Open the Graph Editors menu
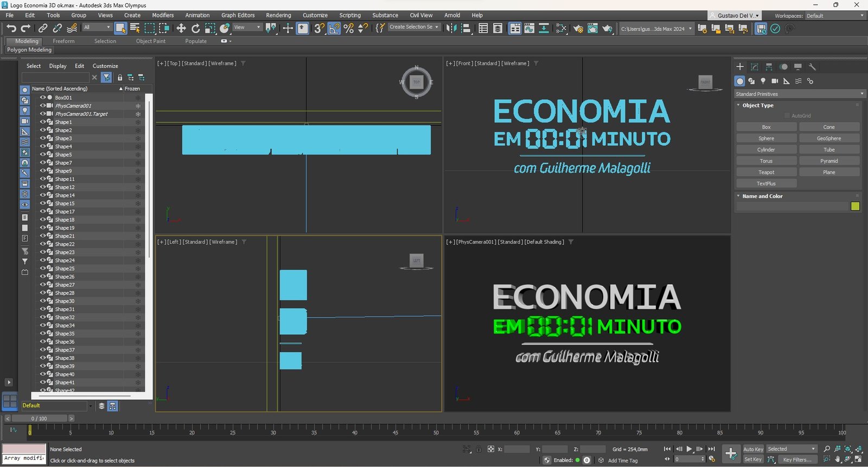 [x=238, y=15]
